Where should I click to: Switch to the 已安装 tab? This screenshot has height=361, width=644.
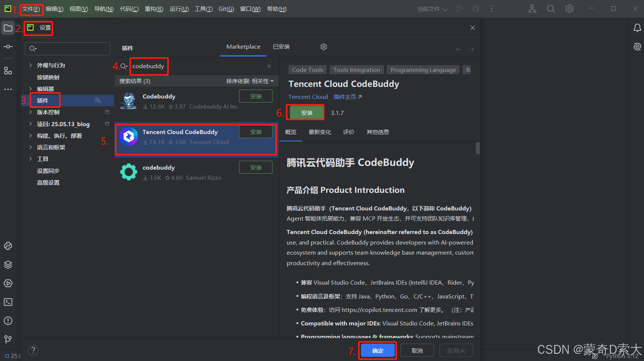(x=281, y=47)
